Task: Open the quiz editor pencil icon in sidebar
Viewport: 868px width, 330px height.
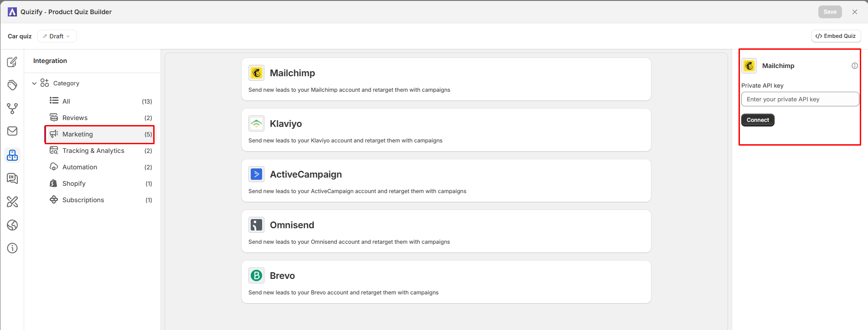Action: coord(12,62)
